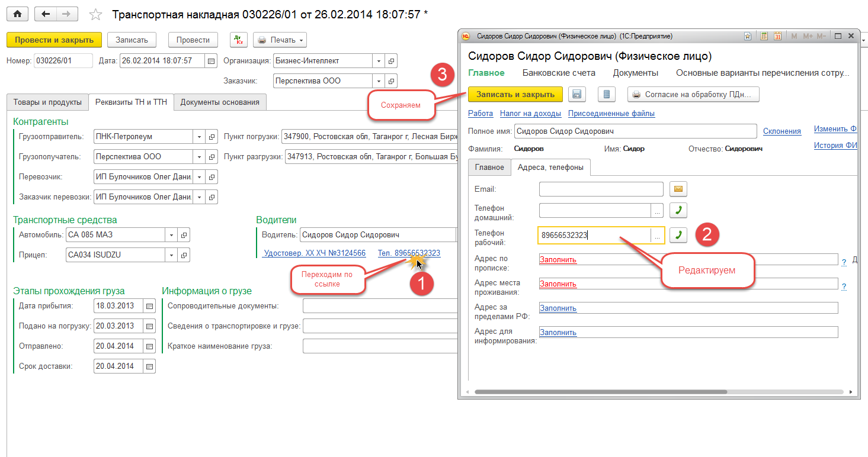Expand the Грузоотправитель dropdown list
Viewport: 868px width, 457px height.
[x=200, y=137]
